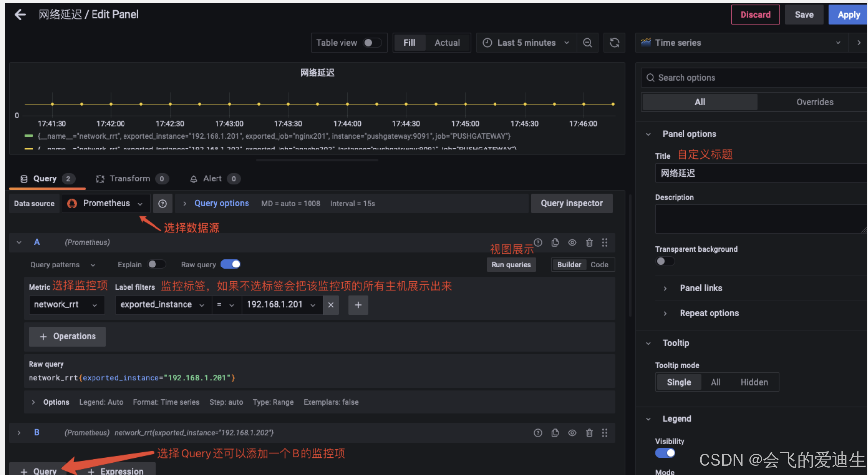868x475 pixels.
Task: Open help for query A
Action: click(x=538, y=242)
